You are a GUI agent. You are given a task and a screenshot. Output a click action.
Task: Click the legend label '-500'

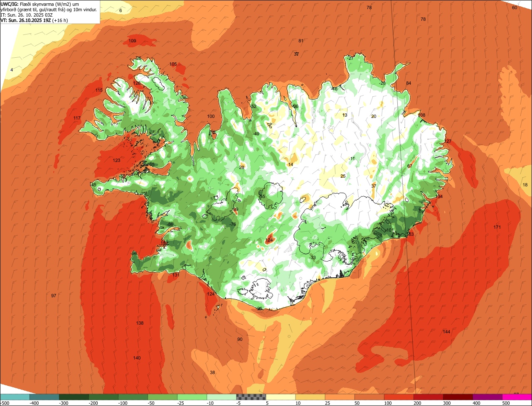[5, 403]
